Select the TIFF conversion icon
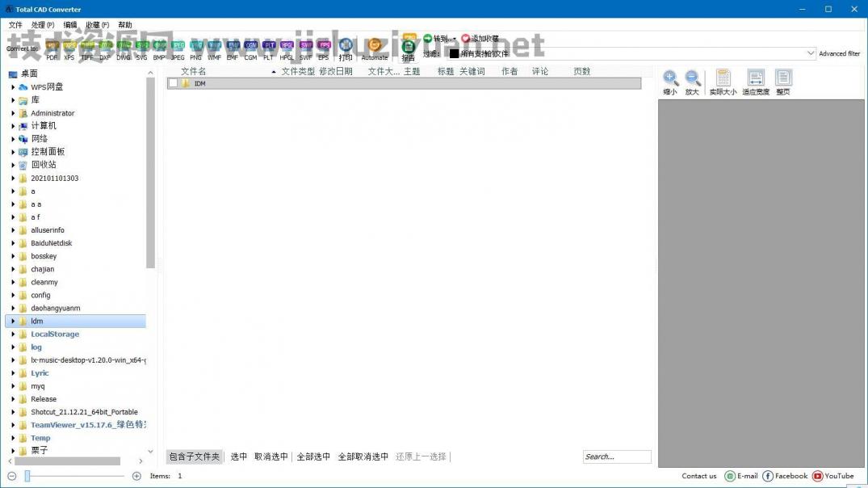Image resolution: width=868 pixels, height=488 pixels. tap(87, 49)
